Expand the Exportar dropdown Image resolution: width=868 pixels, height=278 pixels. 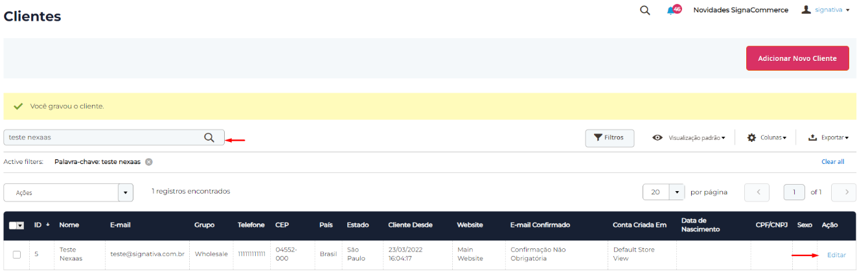coord(828,137)
